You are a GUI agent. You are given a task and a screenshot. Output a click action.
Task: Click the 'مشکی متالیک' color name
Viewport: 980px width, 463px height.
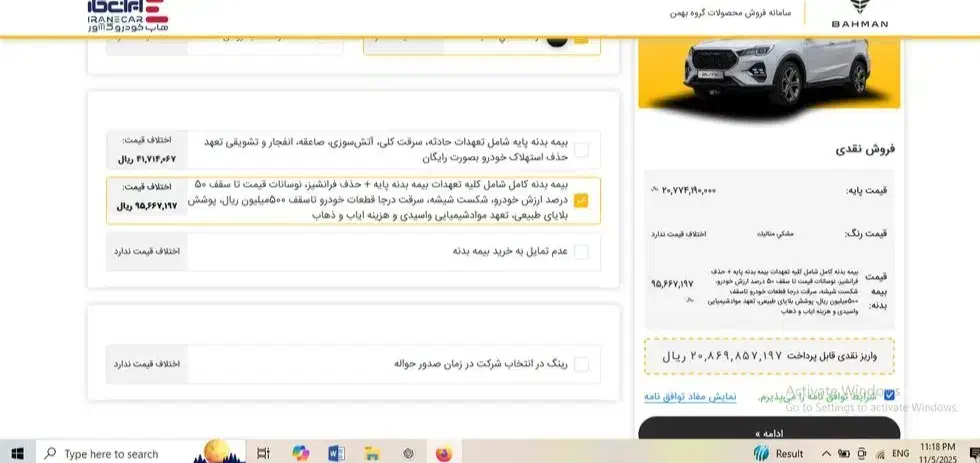pos(775,234)
